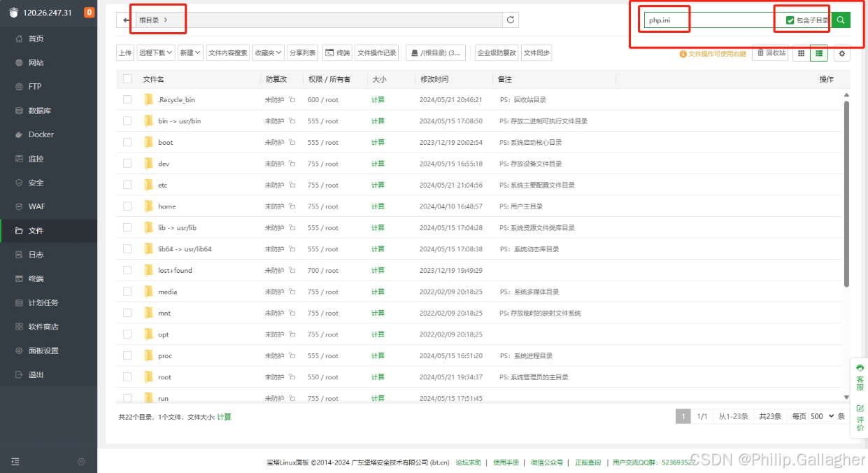Image resolution: width=868 pixels, height=473 pixels.
Task: Refresh the current directory listing
Action: coord(511,20)
